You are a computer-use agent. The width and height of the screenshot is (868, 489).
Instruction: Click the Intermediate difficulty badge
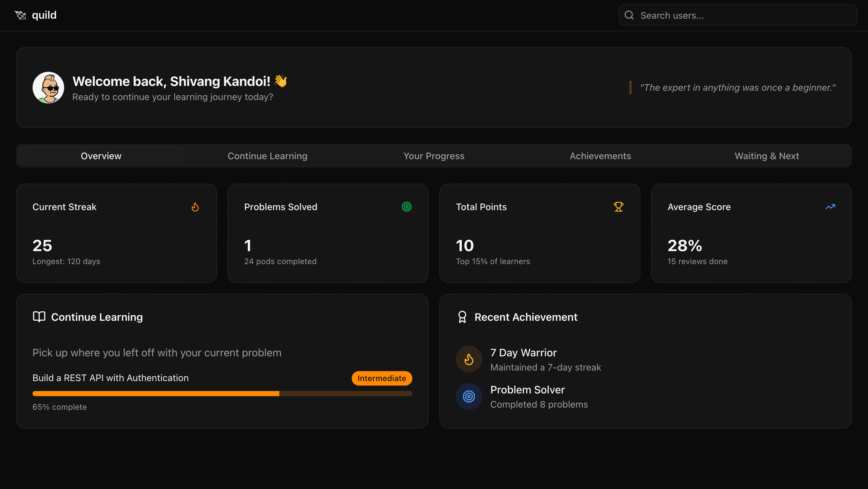point(382,378)
